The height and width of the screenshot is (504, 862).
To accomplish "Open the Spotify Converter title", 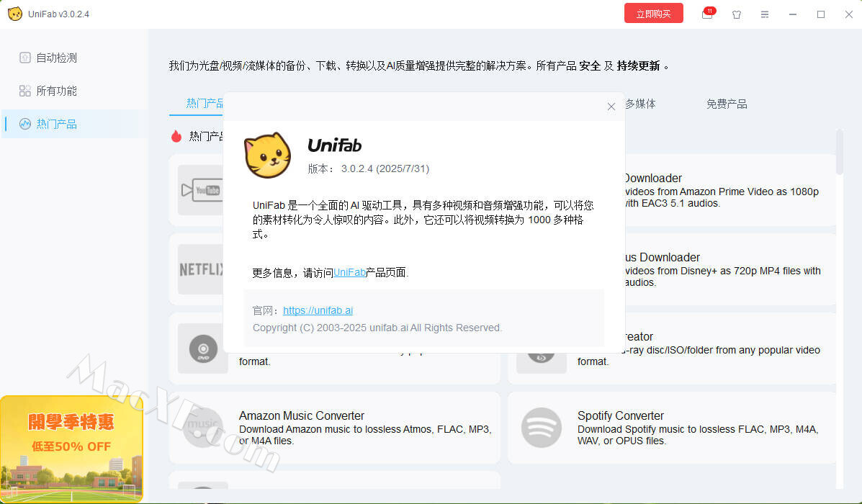I will (621, 416).
